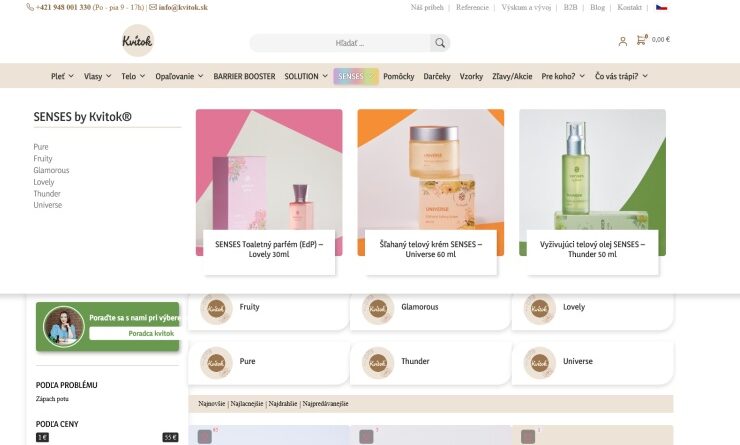Click the Kvitok badge on Pure tile
The image size is (740, 445).
pyautogui.click(x=216, y=363)
